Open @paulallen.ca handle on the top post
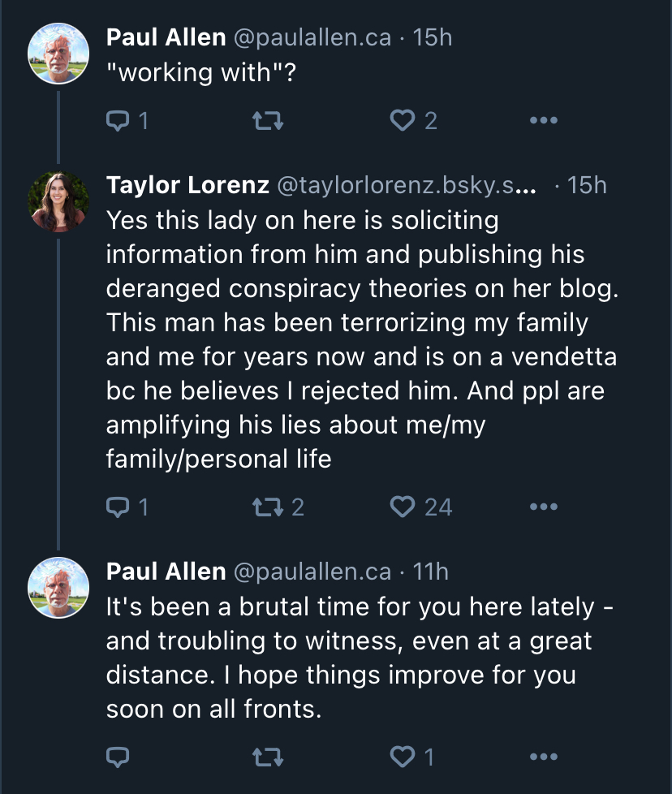 312,38
